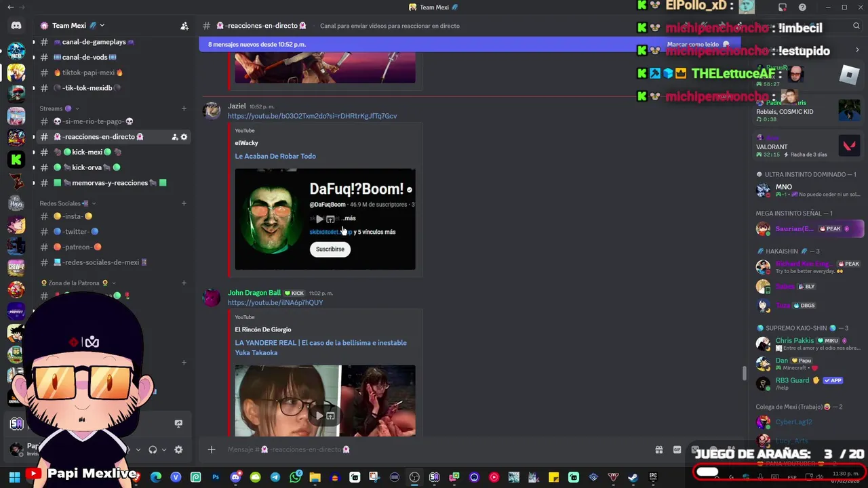
Task: Open insta channel
Action: point(113,216)
